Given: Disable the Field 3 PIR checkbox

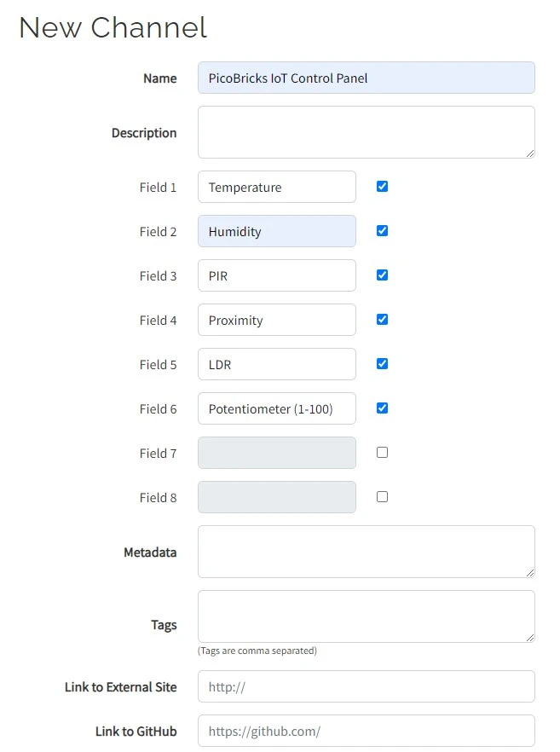Looking at the screenshot, I should coord(382,275).
